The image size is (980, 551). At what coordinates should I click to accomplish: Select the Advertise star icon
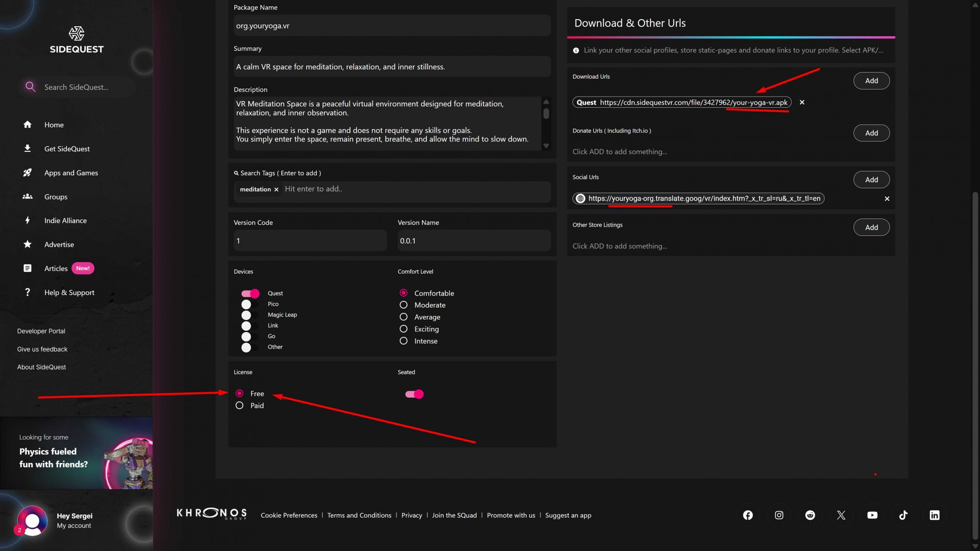[27, 244]
